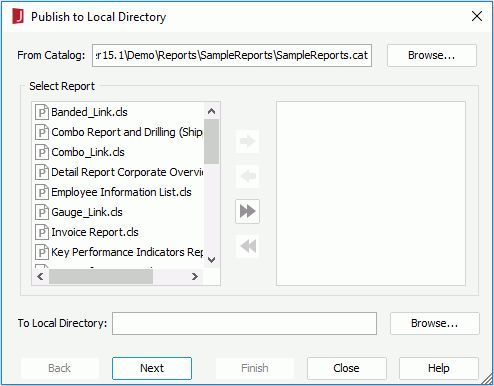This screenshot has height=386, width=494.
Task: Click the From Catalog path field
Action: point(232,55)
